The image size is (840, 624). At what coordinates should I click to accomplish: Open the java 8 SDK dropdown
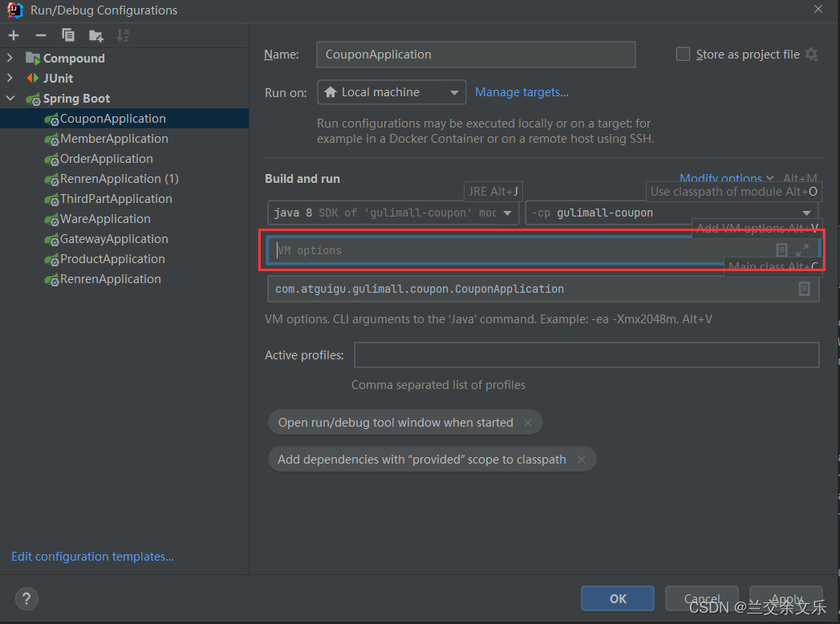pos(393,213)
